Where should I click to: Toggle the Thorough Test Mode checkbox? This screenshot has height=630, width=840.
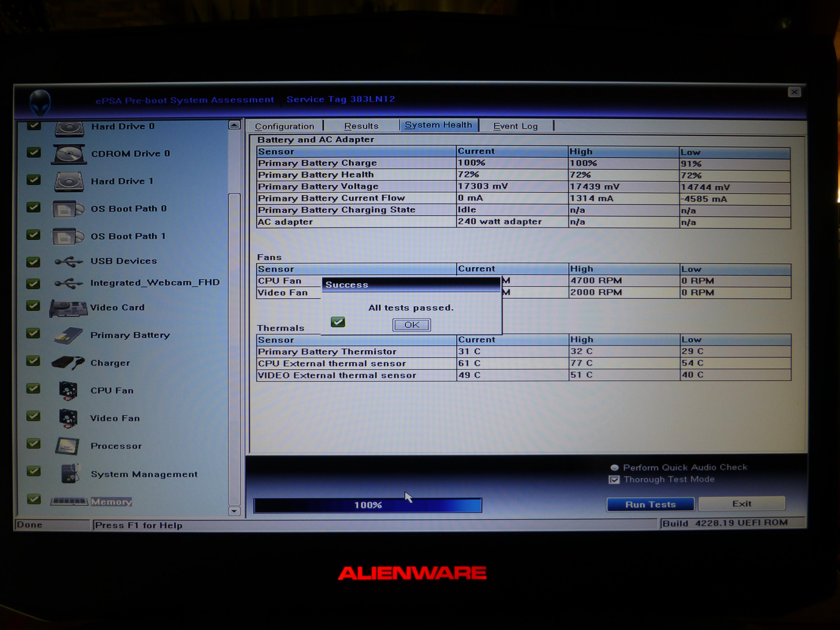point(614,480)
